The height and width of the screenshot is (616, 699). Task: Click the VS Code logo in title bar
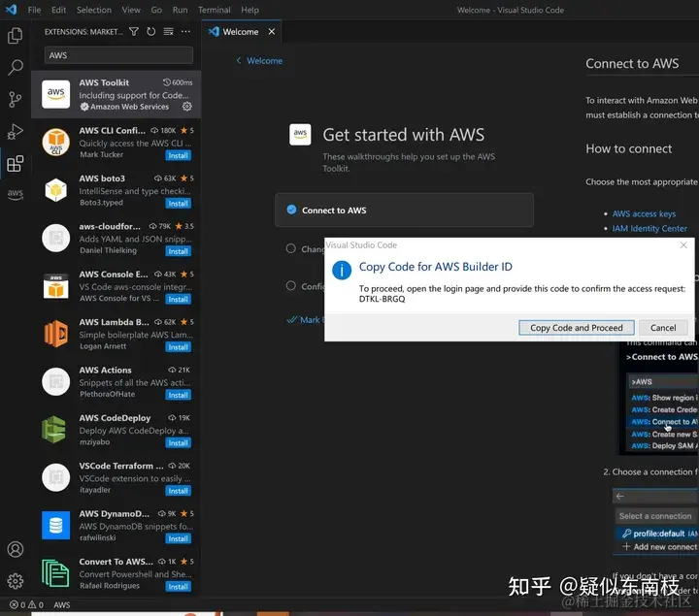[x=11, y=10]
